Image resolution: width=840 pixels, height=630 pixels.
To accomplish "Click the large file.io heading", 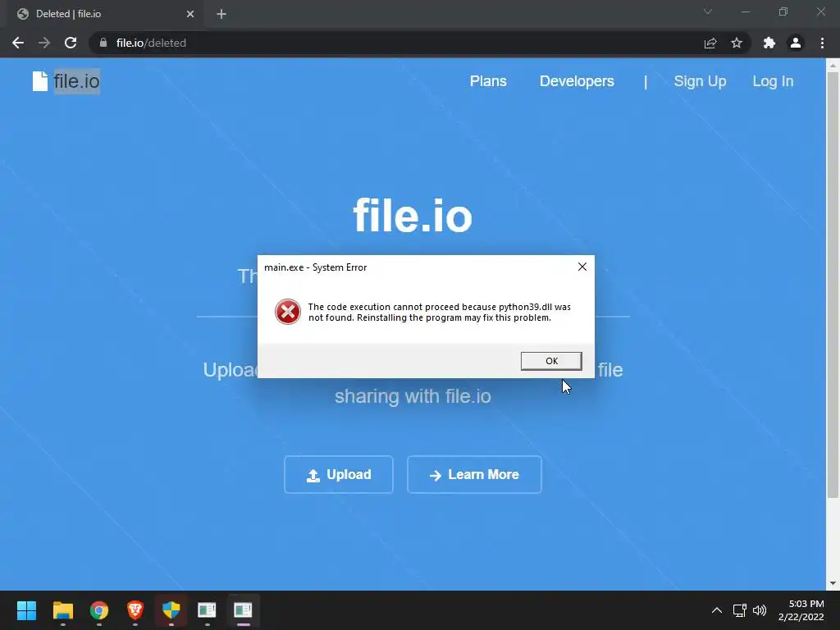I will coord(413,216).
